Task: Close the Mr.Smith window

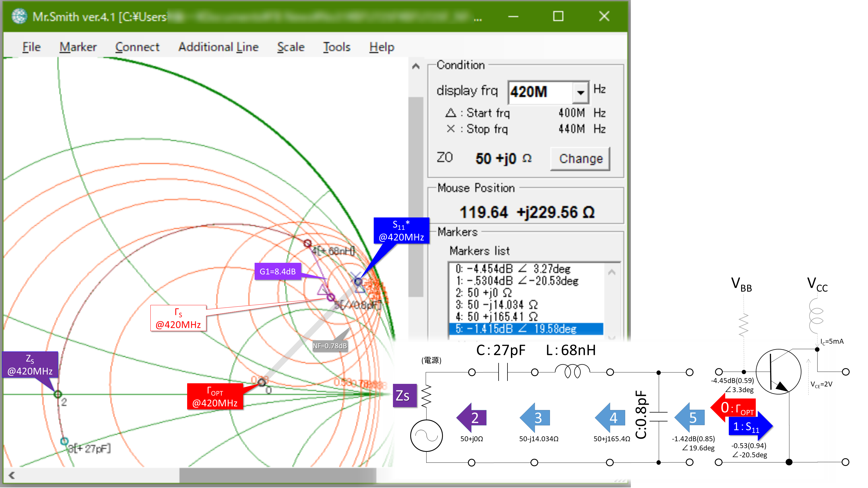Action: [x=604, y=16]
